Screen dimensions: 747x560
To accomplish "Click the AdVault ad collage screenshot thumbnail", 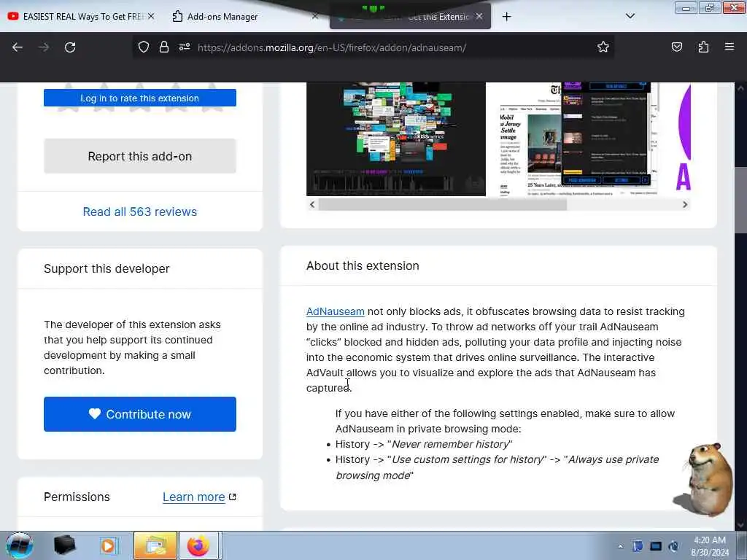I will [x=396, y=139].
